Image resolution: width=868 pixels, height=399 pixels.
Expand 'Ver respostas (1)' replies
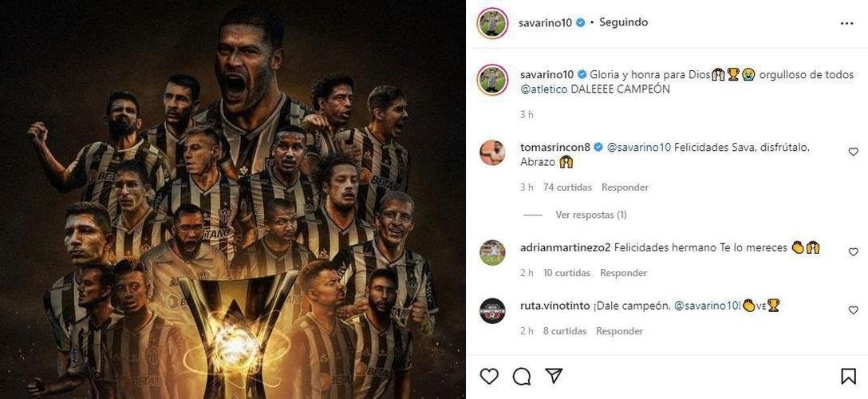tap(590, 215)
